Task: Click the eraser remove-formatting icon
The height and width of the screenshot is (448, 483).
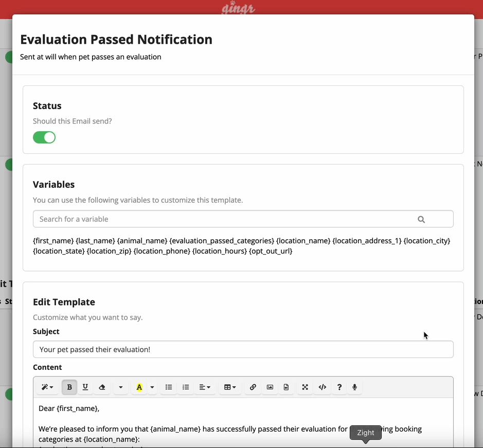Action: click(x=102, y=387)
